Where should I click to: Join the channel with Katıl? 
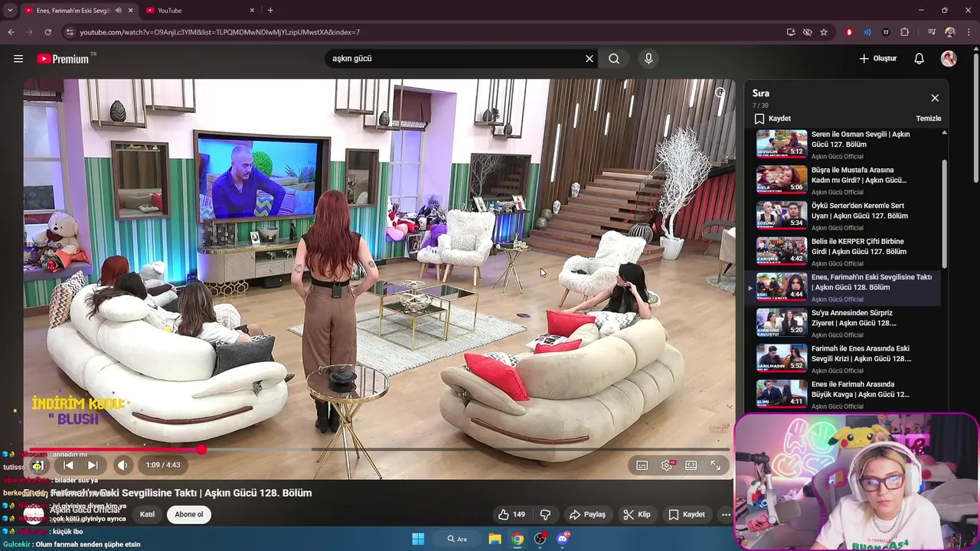pos(147,514)
